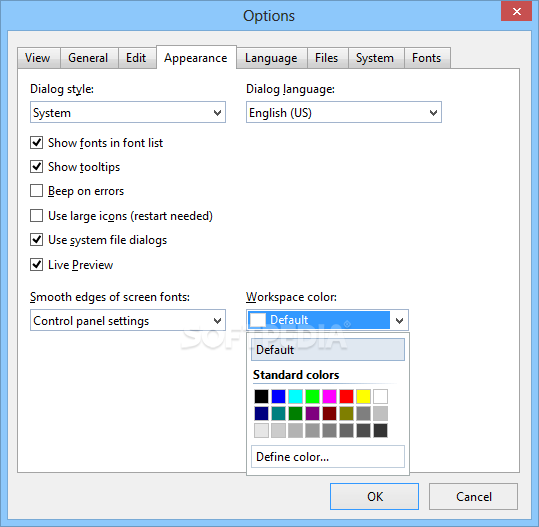Select the Default workspace color entry
This screenshot has width=539, height=527.
(328, 350)
